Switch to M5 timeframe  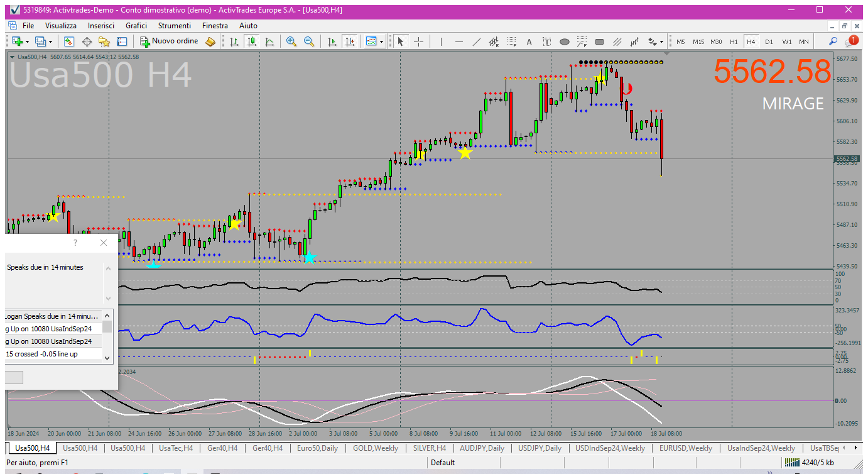coord(681,41)
